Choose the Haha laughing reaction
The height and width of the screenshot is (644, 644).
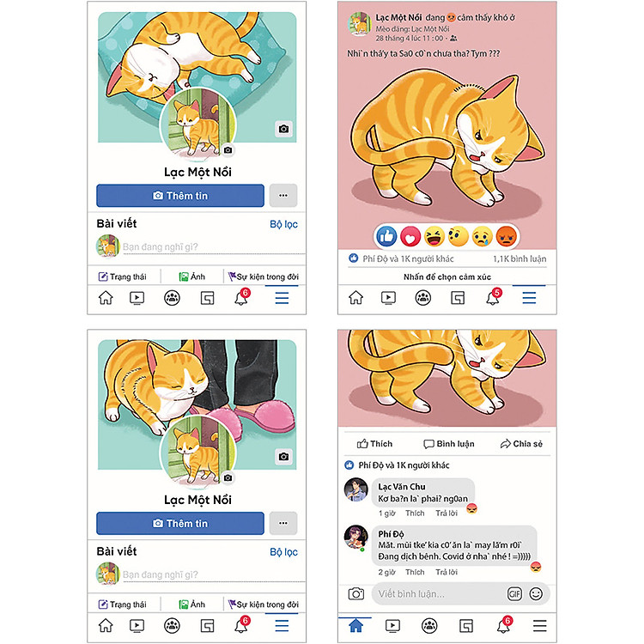tap(434, 237)
